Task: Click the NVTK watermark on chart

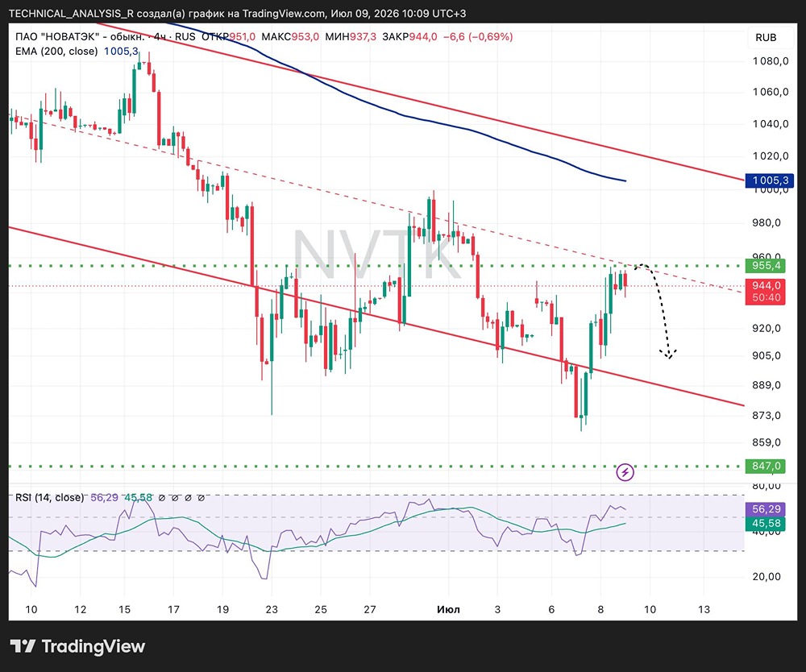Action: pos(376,255)
